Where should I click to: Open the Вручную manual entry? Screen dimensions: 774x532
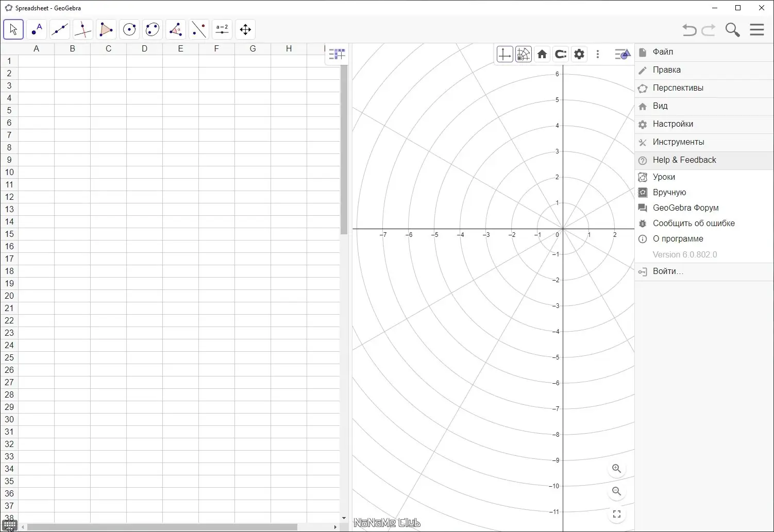click(704, 193)
